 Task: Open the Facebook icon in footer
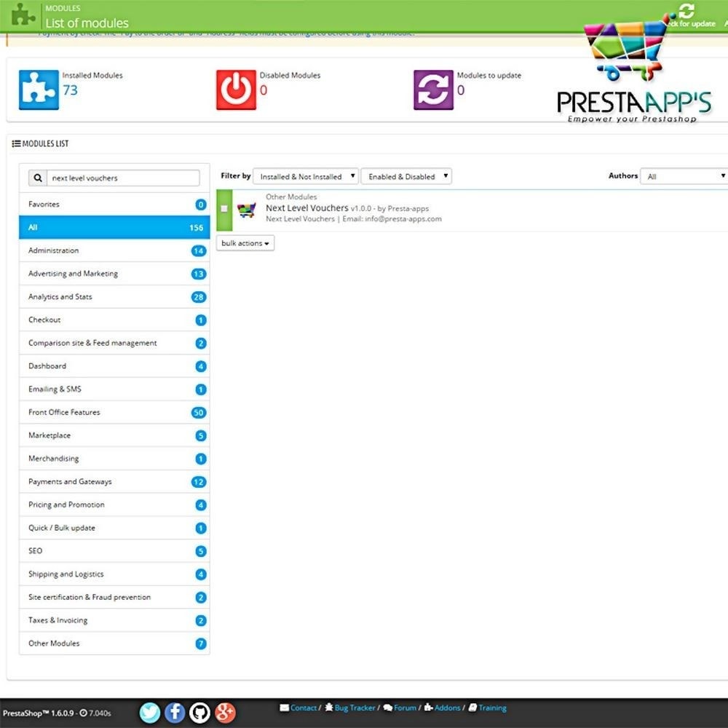point(175,712)
